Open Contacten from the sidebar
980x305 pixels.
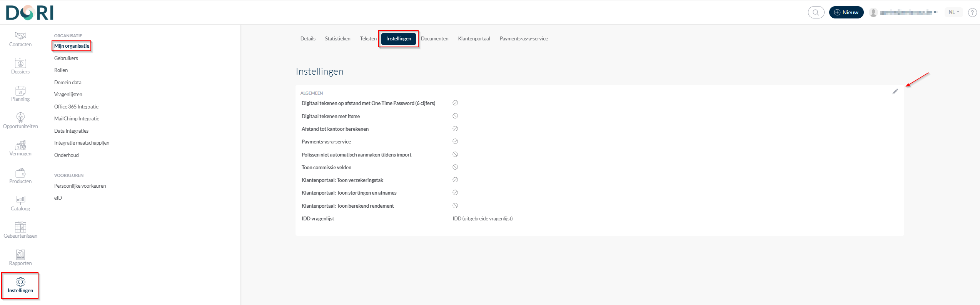[20, 39]
